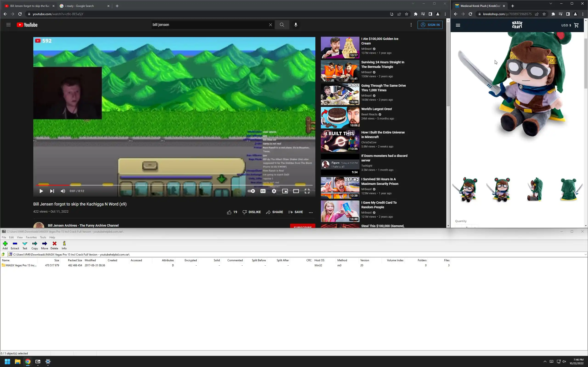Open the YouTube player settings gear
This screenshot has height=367, width=588.
coord(274,191)
